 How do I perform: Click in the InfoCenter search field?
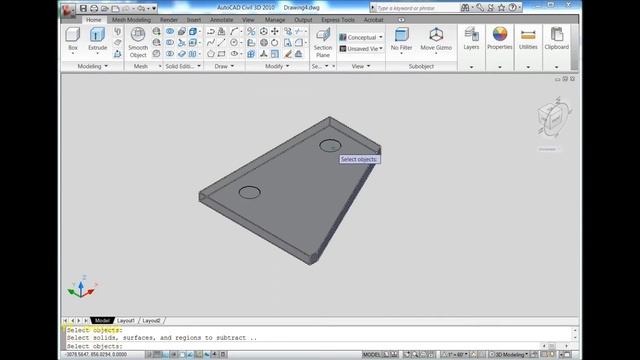(x=417, y=8)
